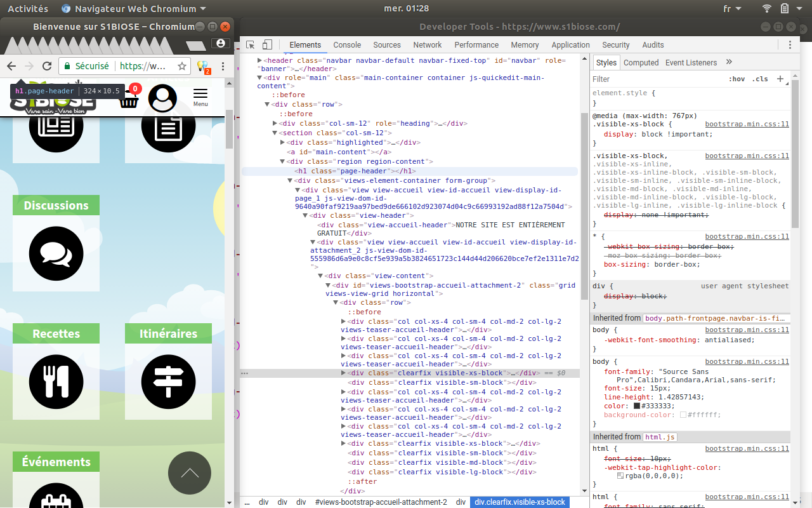Screen dimensions: 812x508
Task: Open the S1BIOSE hamburger Menu
Action: [200, 97]
